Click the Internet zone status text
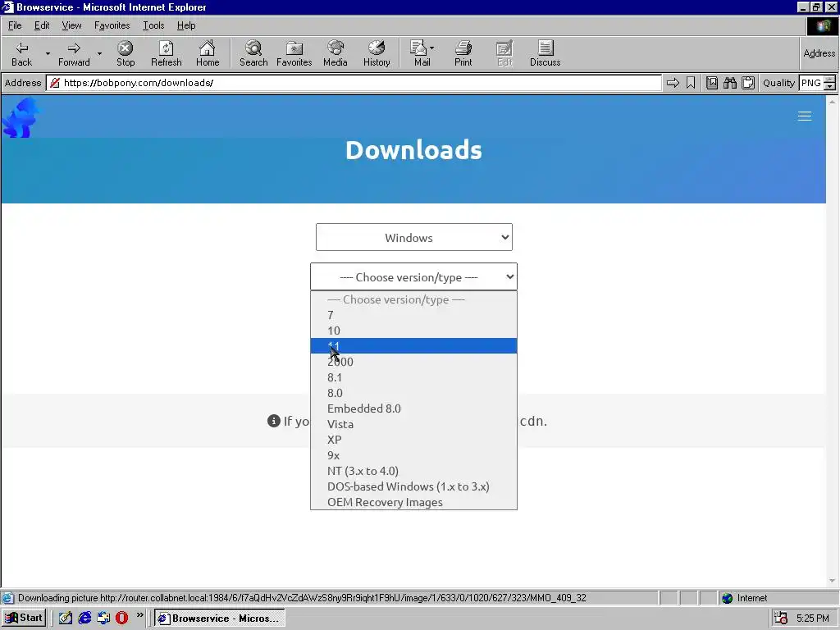The height and width of the screenshot is (630, 840). pos(751,598)
